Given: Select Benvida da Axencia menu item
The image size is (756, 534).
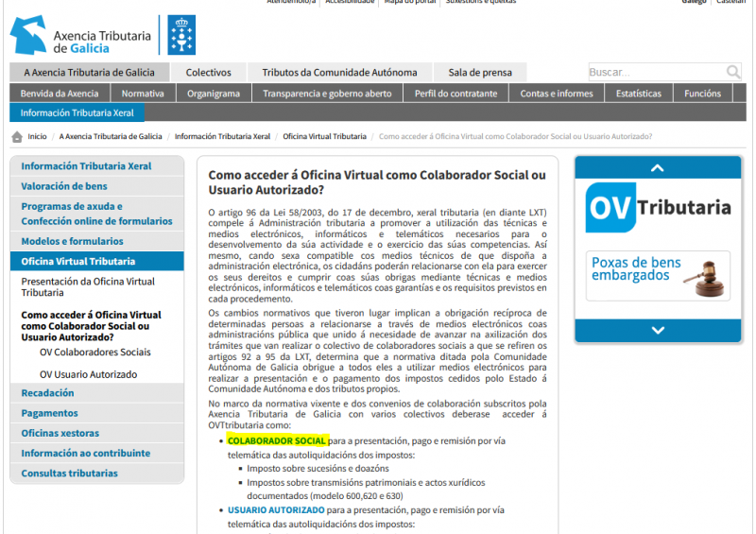Looking at the screenshot, I should pos(60,94).
